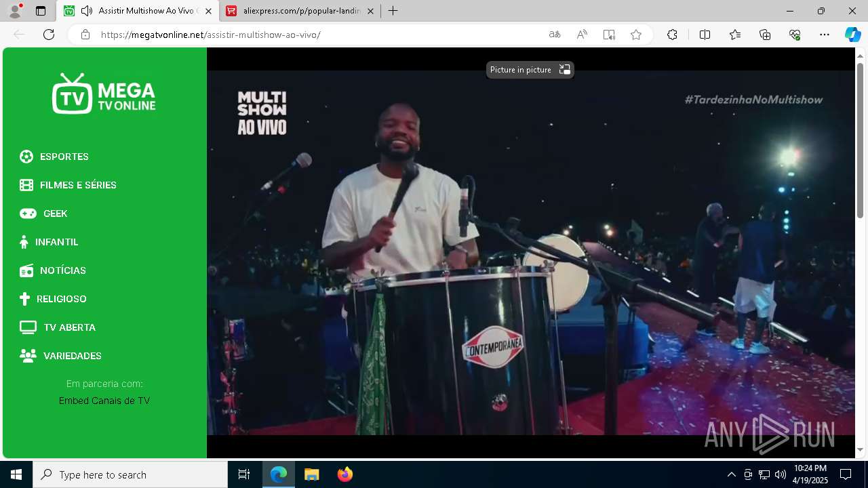
Task: Close the aliexpress tab
Action: coord(370,11)
